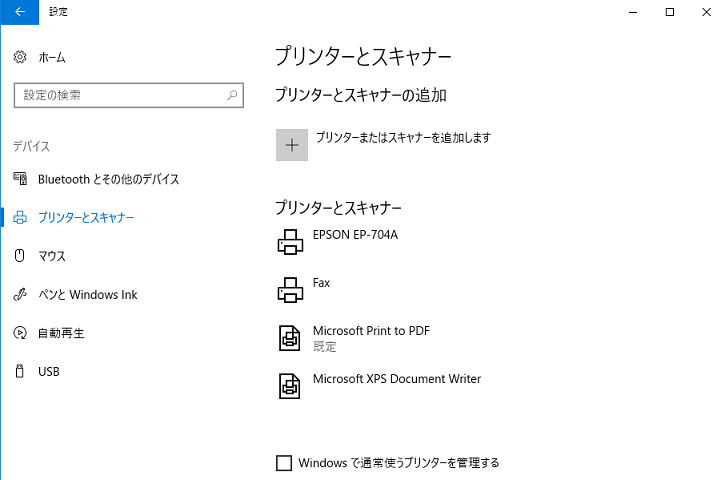
Task: Click the pen icon for Windows Ink
Action: [20, 294]
